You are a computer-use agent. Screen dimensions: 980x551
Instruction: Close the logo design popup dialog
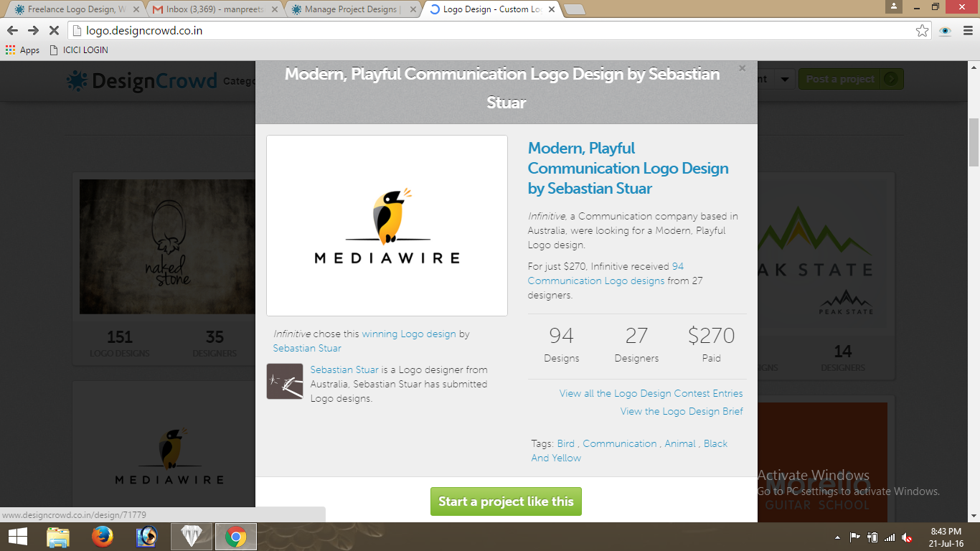742,68
